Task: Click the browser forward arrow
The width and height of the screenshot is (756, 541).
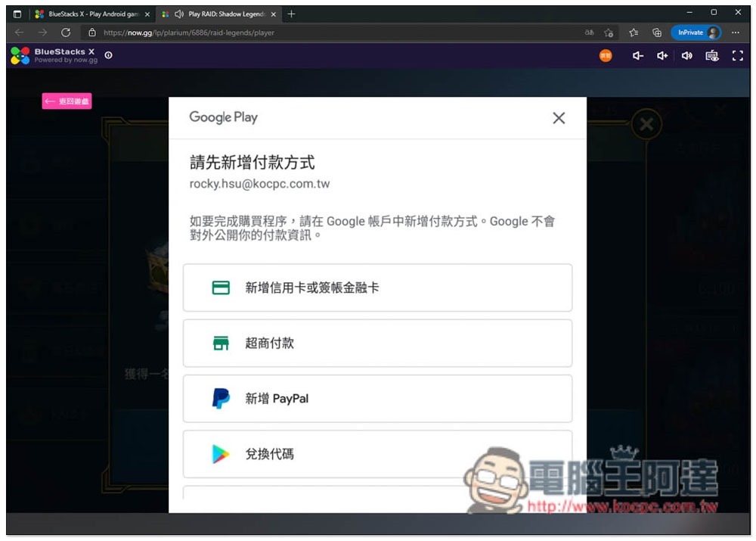Action: (43, 33)
